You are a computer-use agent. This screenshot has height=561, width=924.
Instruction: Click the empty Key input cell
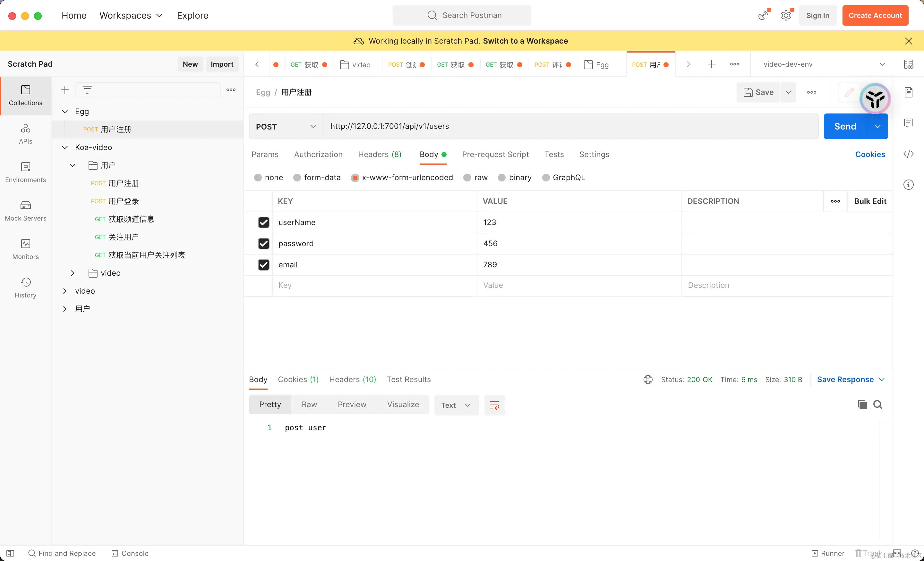[x=375, y=286]
